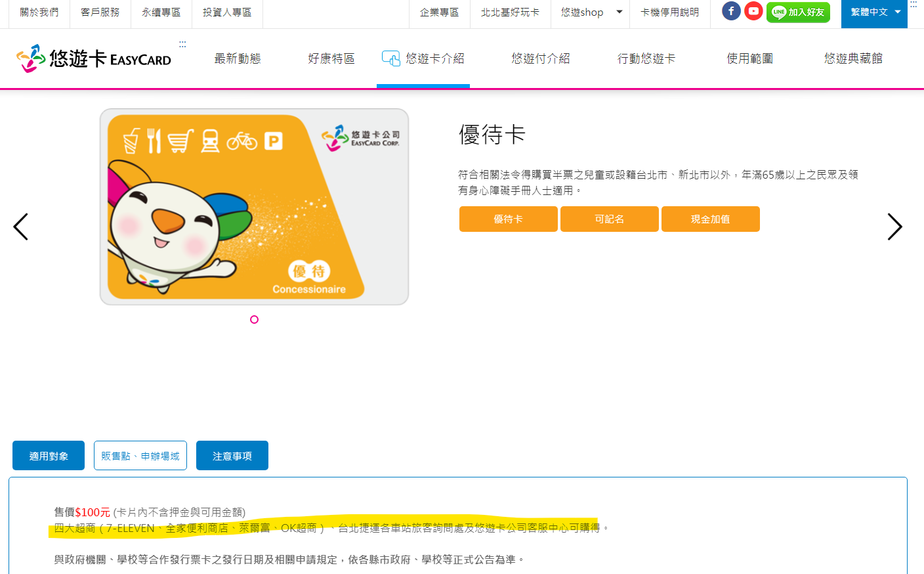Select the 適用對象 tab
The image size is (924, 574).
pos(49,456)
